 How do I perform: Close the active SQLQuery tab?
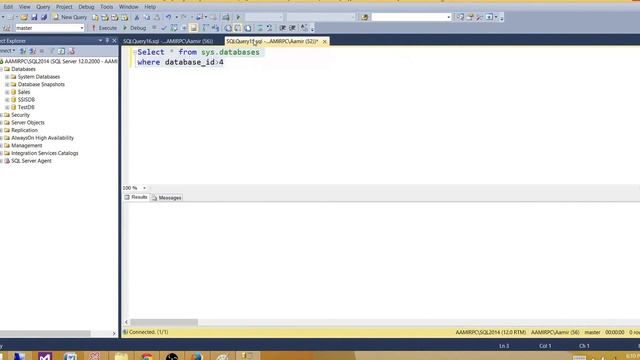[324, 42]
